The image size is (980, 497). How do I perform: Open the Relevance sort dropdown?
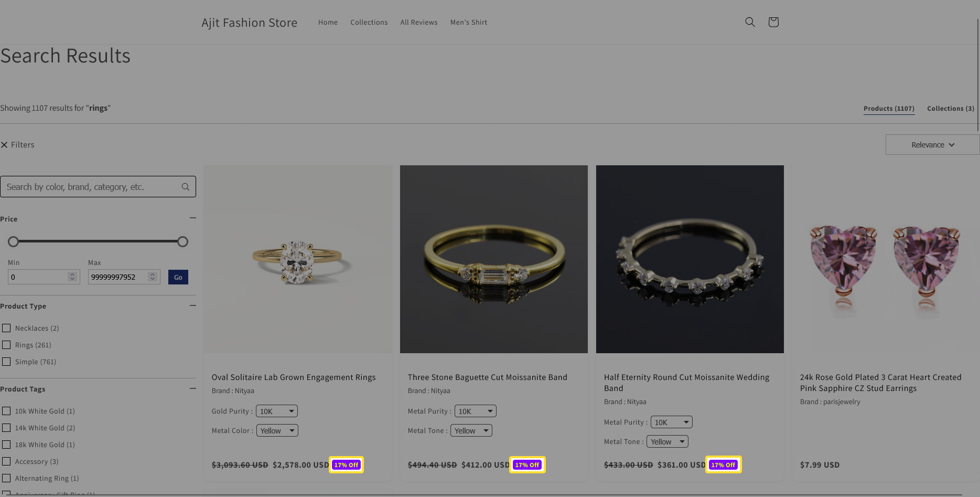(932, 145)
